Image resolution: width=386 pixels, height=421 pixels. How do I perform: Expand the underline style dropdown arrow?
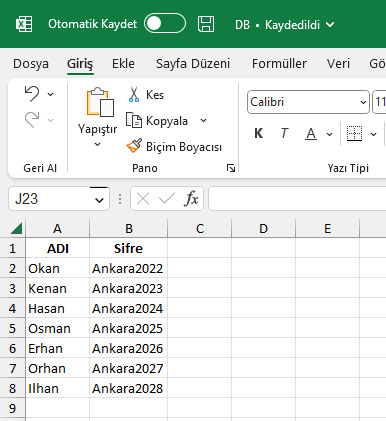329,134
